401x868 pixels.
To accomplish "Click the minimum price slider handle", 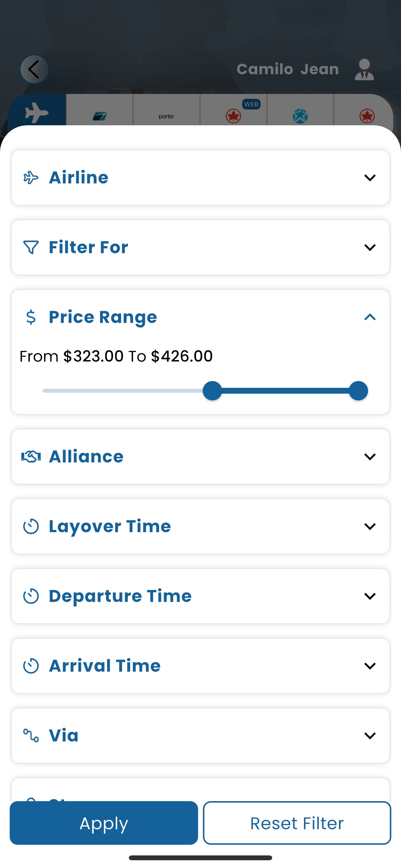I will click(212, 391).
